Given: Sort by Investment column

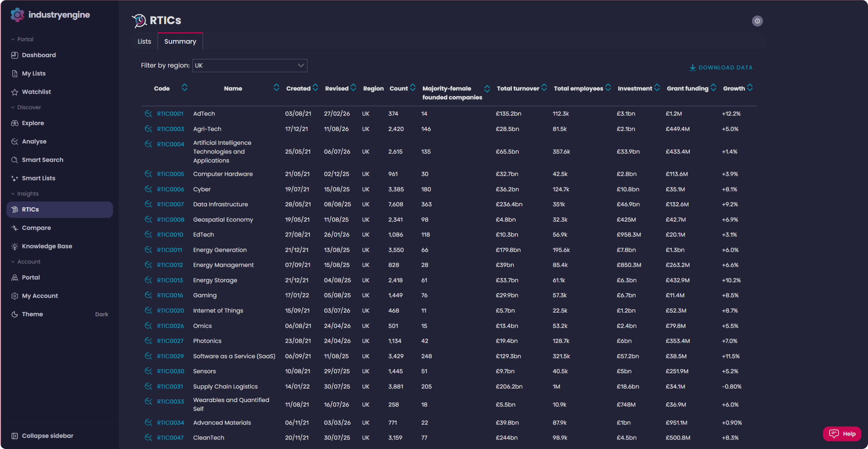Looking at the screenshot, I should click(657, 88).
